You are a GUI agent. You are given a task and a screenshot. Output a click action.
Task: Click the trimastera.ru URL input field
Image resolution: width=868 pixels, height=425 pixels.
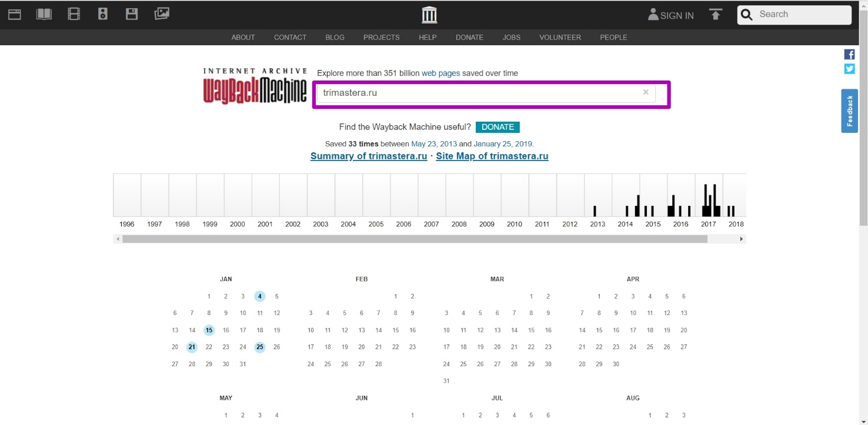tap(486, 93)
